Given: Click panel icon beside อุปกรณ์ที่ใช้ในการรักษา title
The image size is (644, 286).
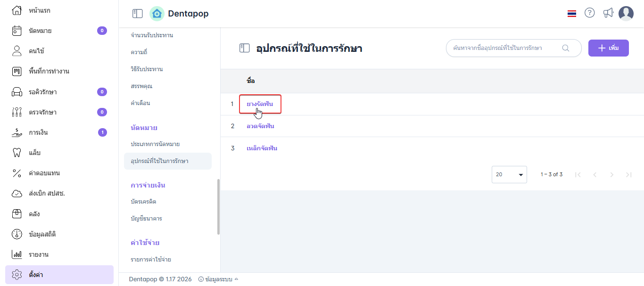Looking at the screenshot, I should click(244, 48).
